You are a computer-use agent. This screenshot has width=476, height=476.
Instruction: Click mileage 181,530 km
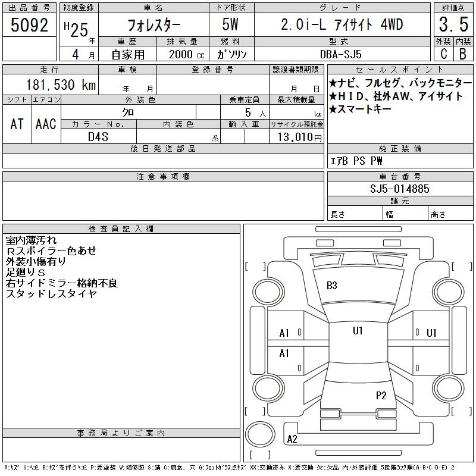(61, 84)
